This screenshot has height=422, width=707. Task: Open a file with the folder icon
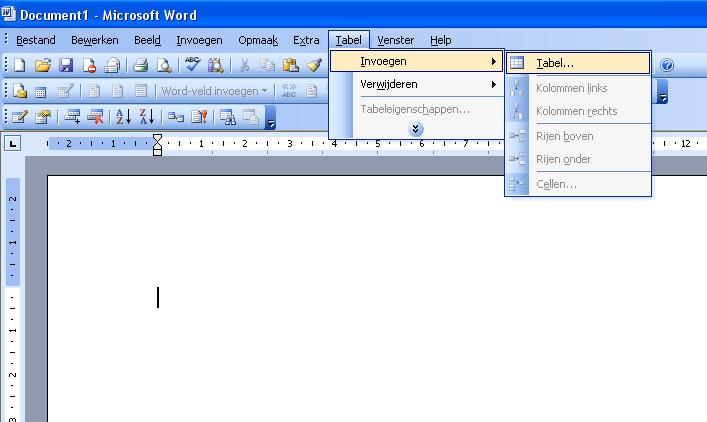pyautogui.click(x=43, y=65)
